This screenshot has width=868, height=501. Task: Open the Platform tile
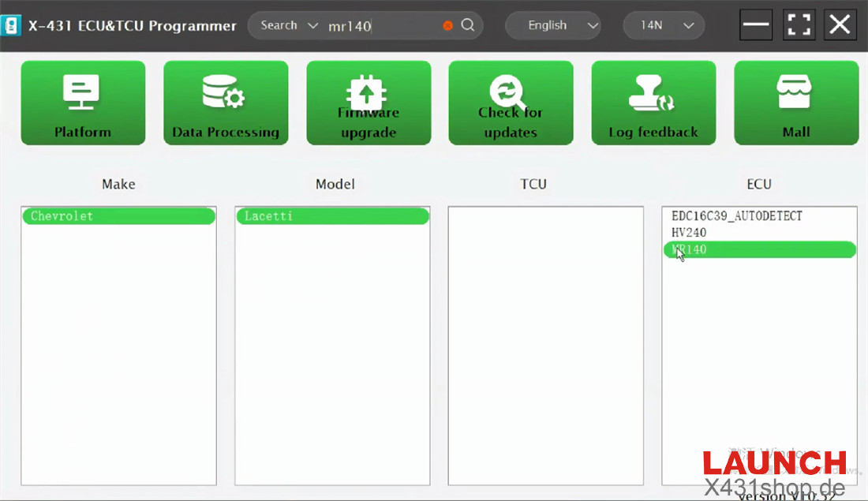coord(83,103)
